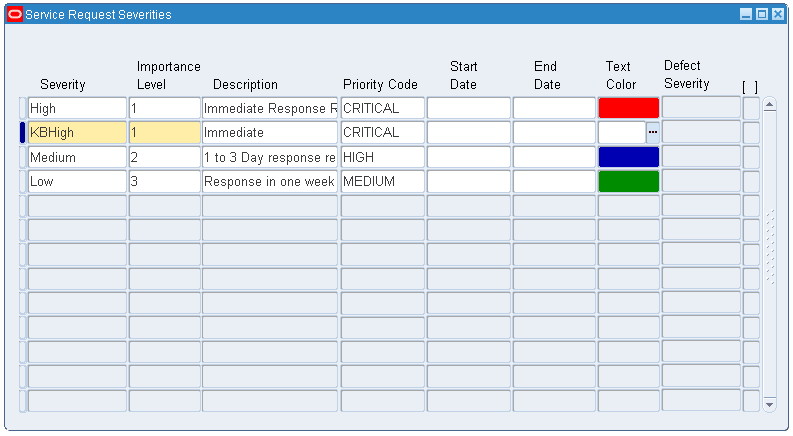Select the blue text color swatch for Medium
The width and height of the screenshot is (793, 436).
tap(629, 157)
